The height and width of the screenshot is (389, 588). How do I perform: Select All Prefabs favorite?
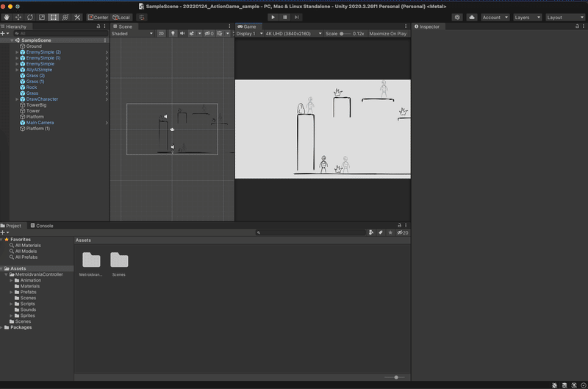(26, 257)
